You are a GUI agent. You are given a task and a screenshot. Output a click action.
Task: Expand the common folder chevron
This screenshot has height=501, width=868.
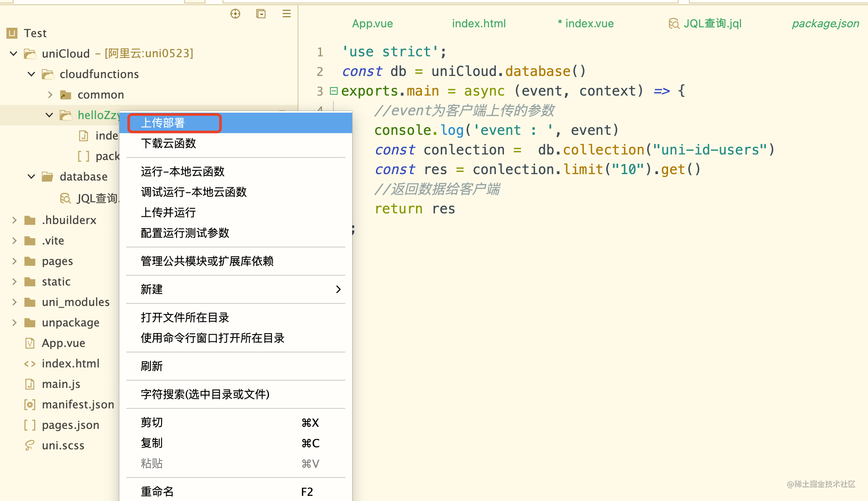(50, 95)
